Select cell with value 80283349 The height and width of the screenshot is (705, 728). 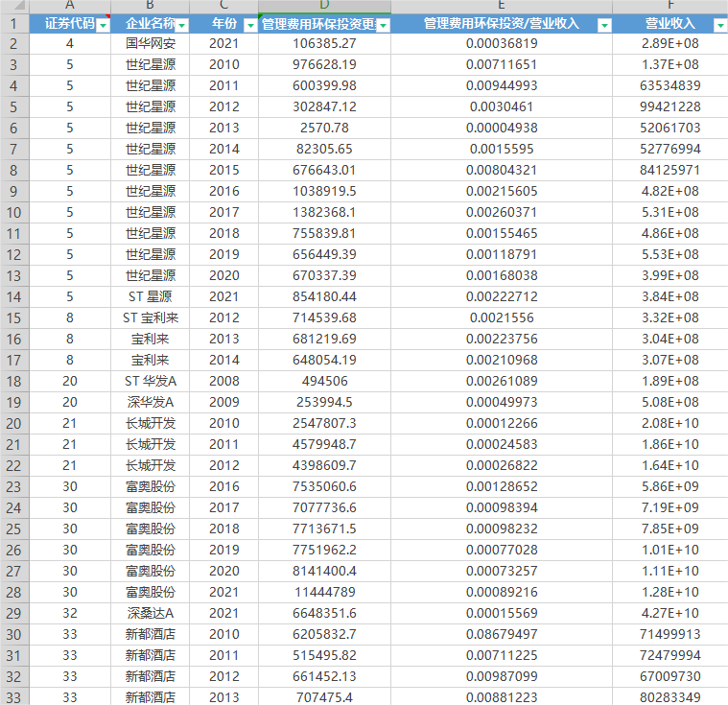669,696
